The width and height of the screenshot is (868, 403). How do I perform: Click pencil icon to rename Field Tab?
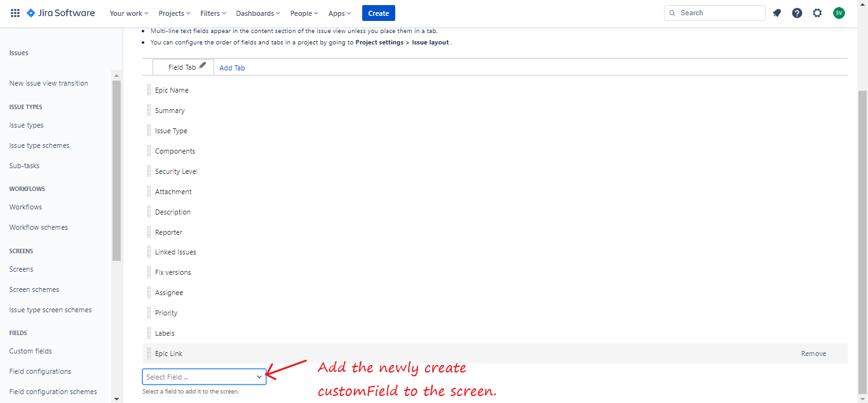click(203, 65)
